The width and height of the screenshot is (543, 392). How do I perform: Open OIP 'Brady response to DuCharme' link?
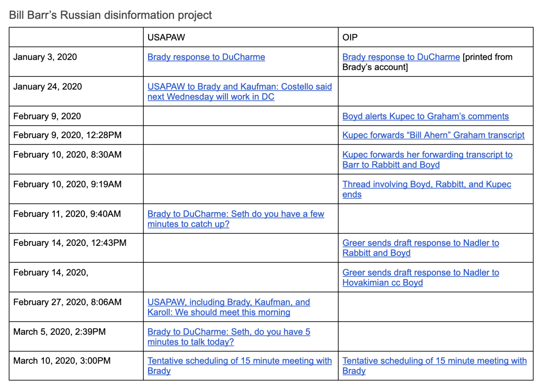click(x=401, y=57)
